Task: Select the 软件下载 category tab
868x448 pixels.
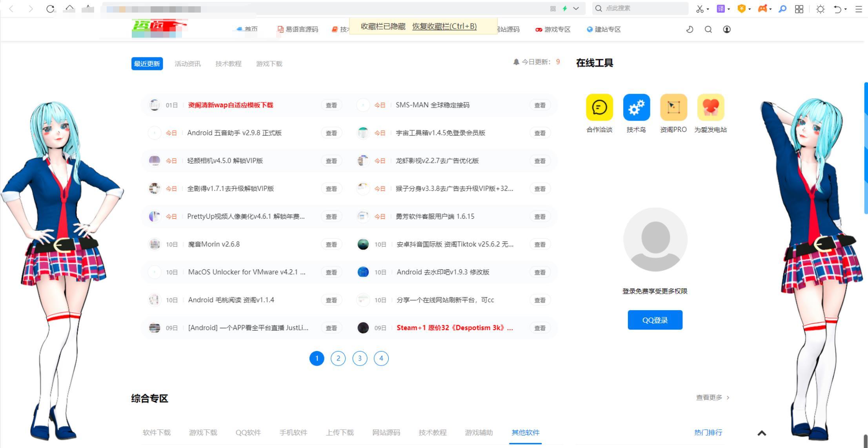Action: point(156,432)
